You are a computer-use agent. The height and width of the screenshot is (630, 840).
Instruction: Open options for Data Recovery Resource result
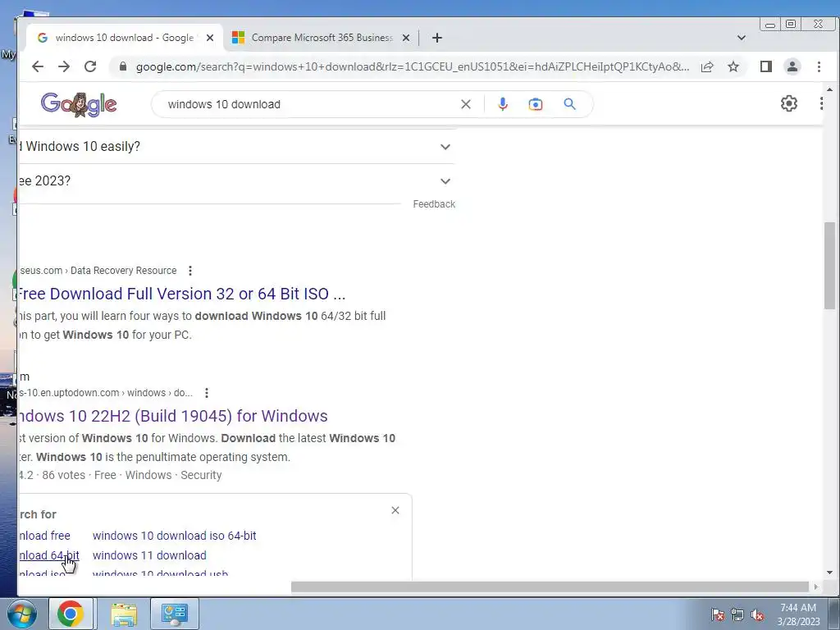[x=190, y=271]
